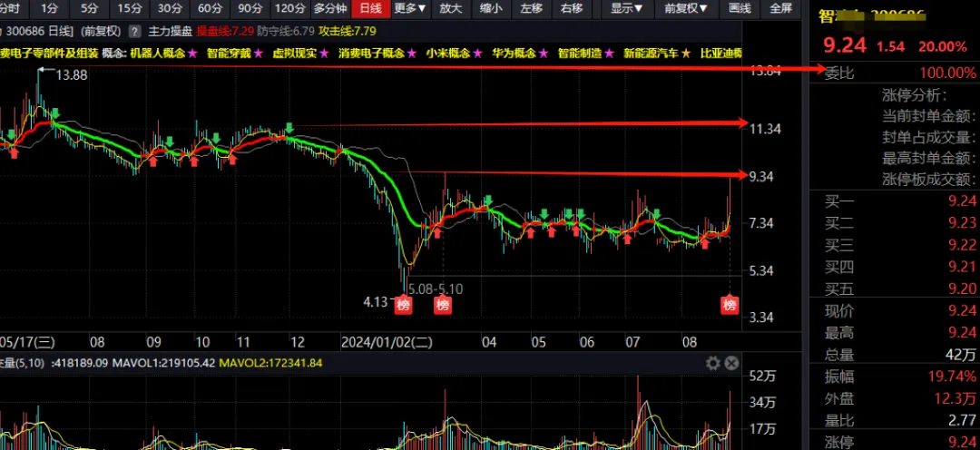980x450 pixels.
Task: Click 榜 badge under the latest candle
Action: pos(730,305)
